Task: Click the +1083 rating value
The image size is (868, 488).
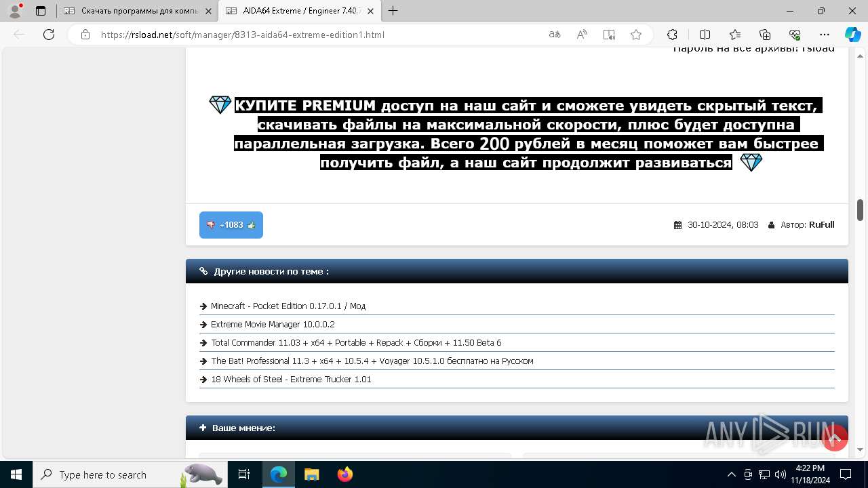Action: [231, 225]
